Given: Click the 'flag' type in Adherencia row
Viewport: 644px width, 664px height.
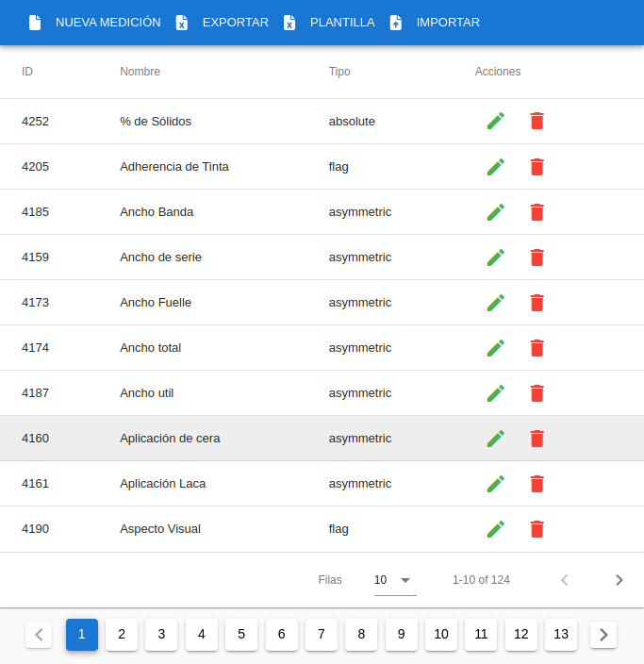Looking at the screenshot, I should (339, 167).
